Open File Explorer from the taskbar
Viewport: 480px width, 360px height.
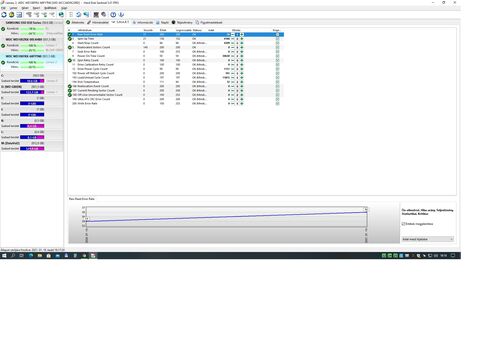pyautogui.click(x=40, y=256)
